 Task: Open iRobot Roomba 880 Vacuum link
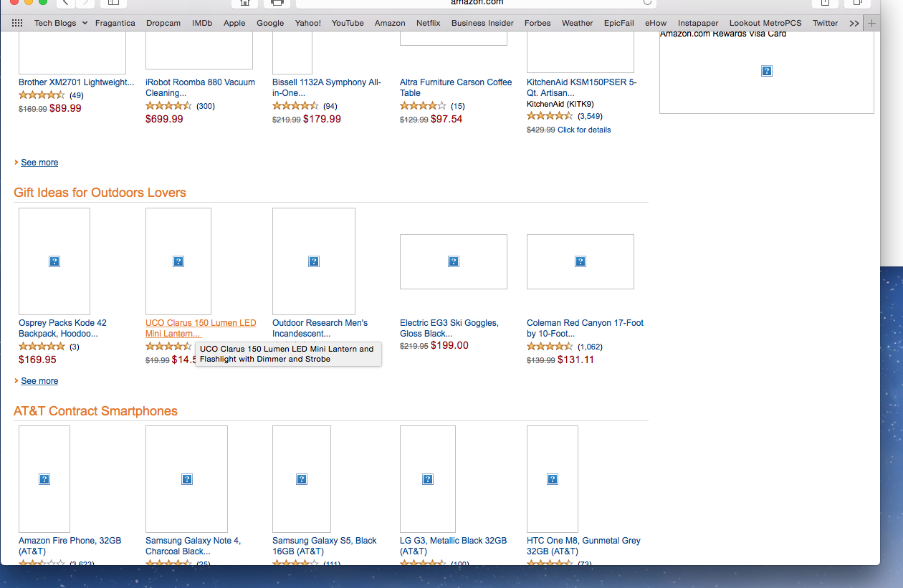click(x=200, y=87)
